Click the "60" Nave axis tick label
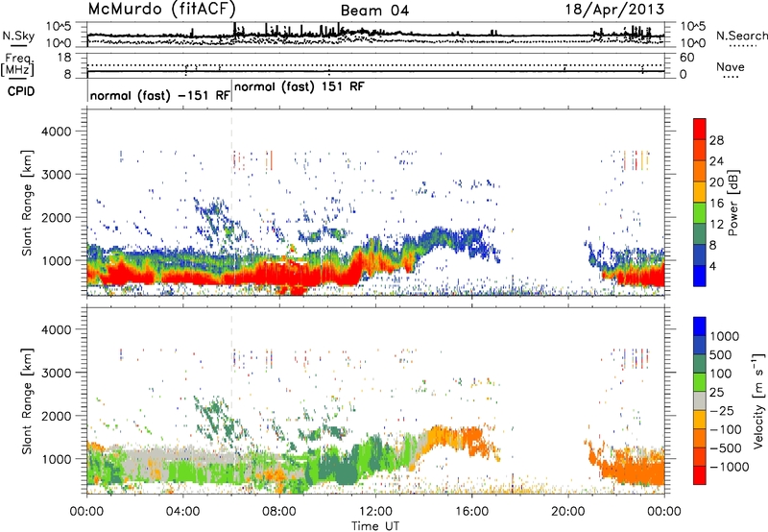 (686, 58)
